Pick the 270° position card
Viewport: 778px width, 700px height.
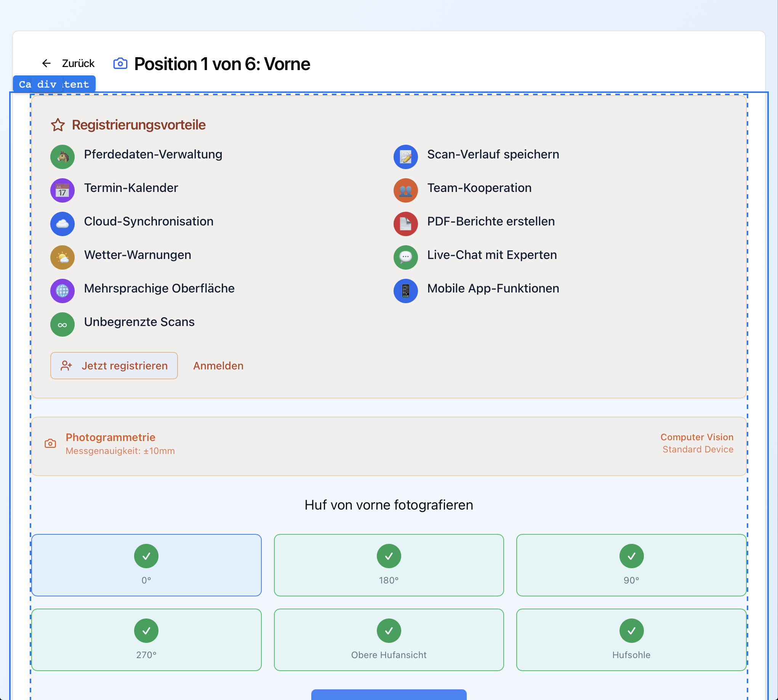pos(146,639)
